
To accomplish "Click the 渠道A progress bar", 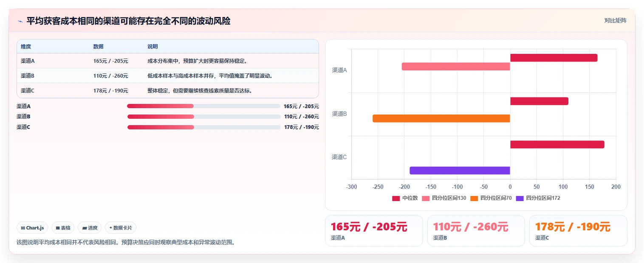I will (x=204, y=106).
